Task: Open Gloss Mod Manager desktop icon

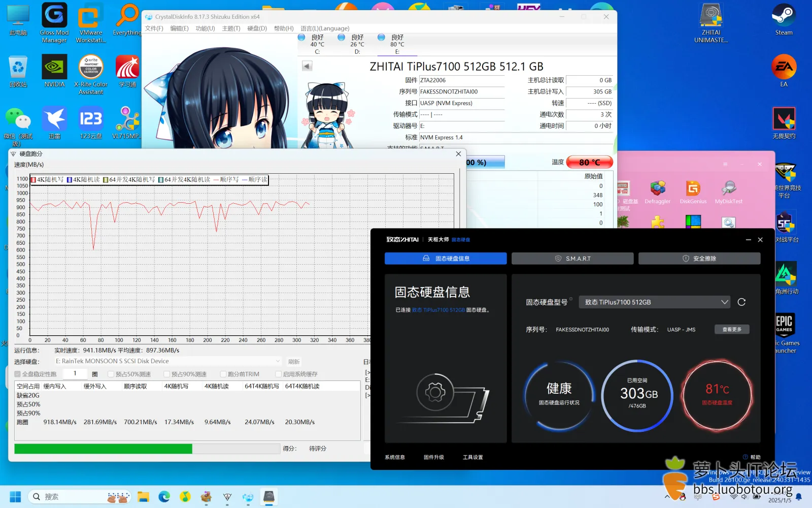Action: 54,23
